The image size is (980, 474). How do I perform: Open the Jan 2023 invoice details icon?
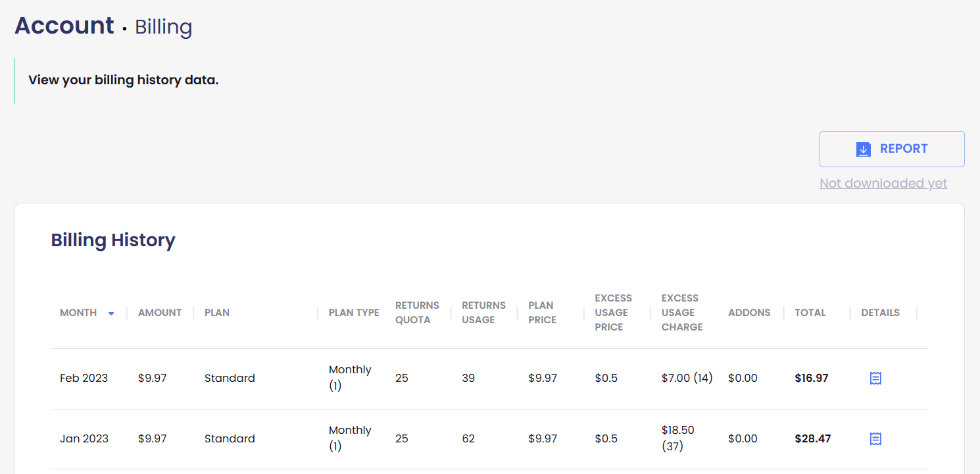pos(875,438)
